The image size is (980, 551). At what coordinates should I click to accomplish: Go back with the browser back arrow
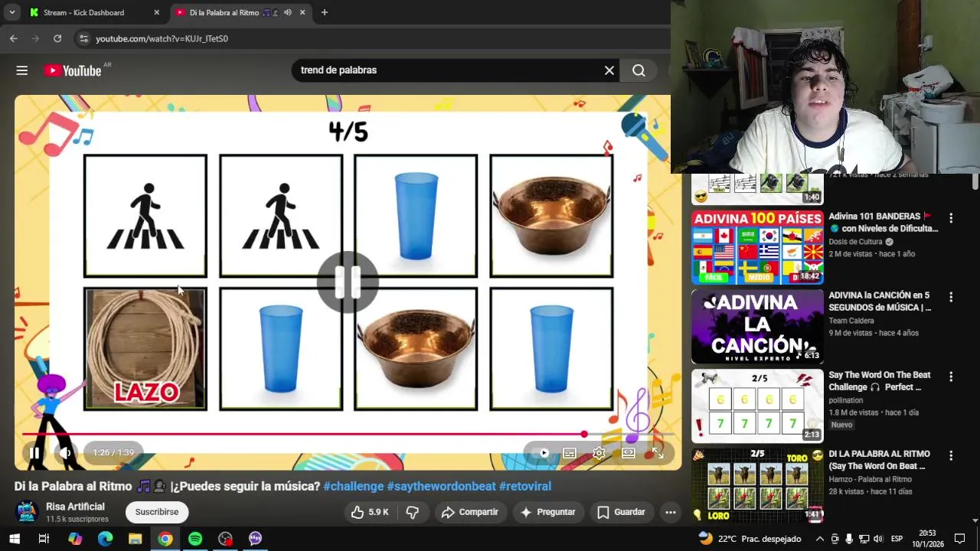(x=14, y=38)
